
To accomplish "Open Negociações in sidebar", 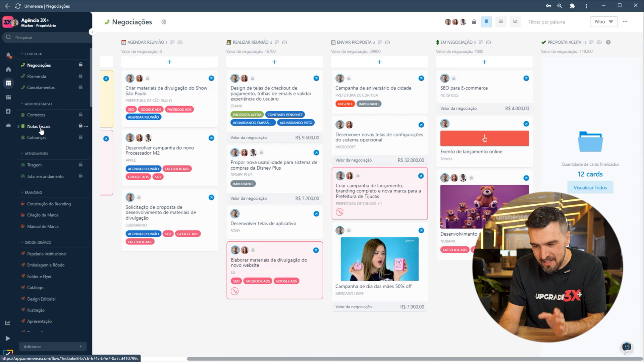I will click(39, 65).
